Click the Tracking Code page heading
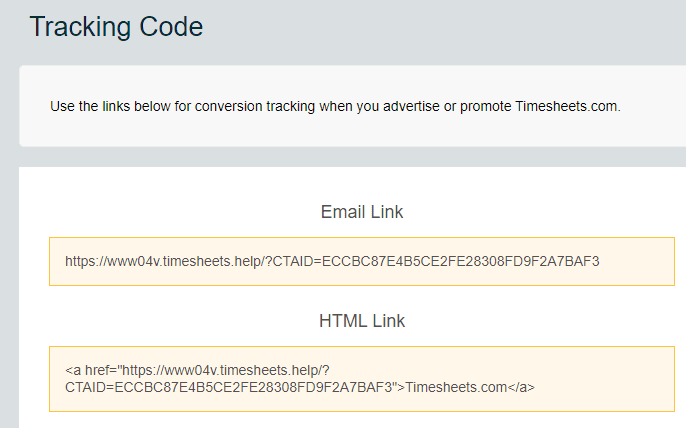The width and height of the screenshot is (686, 428). pyautogui.click(x=116, y=27)
